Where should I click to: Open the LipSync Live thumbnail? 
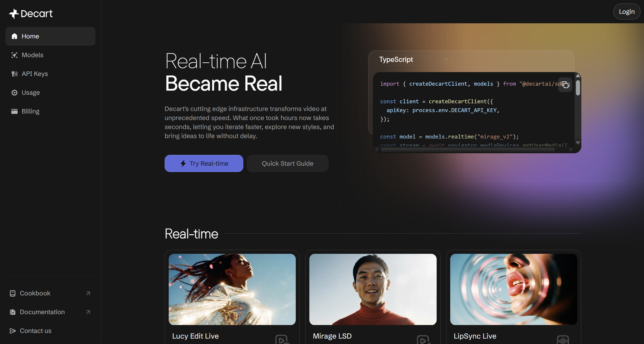pyautogui.click(x=514, y=289)
